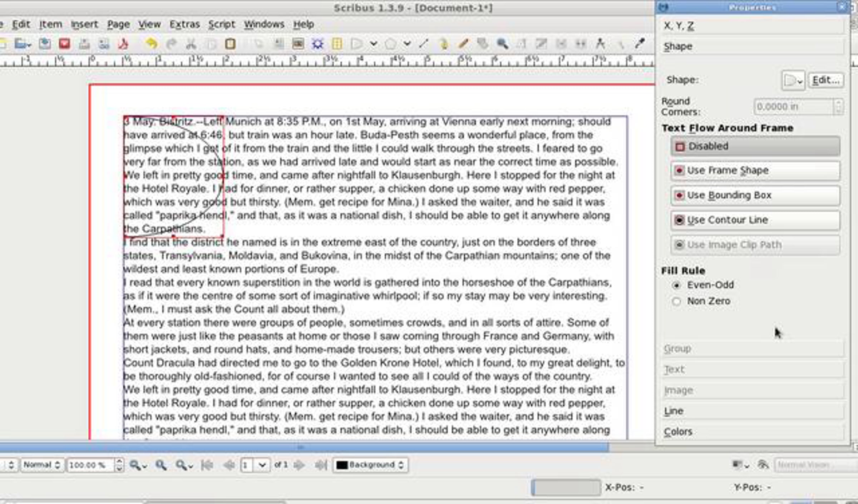The image size is (858, 504).
Task: Select the Zoom magnifier tool in toolbar
Action: [502, 44]
